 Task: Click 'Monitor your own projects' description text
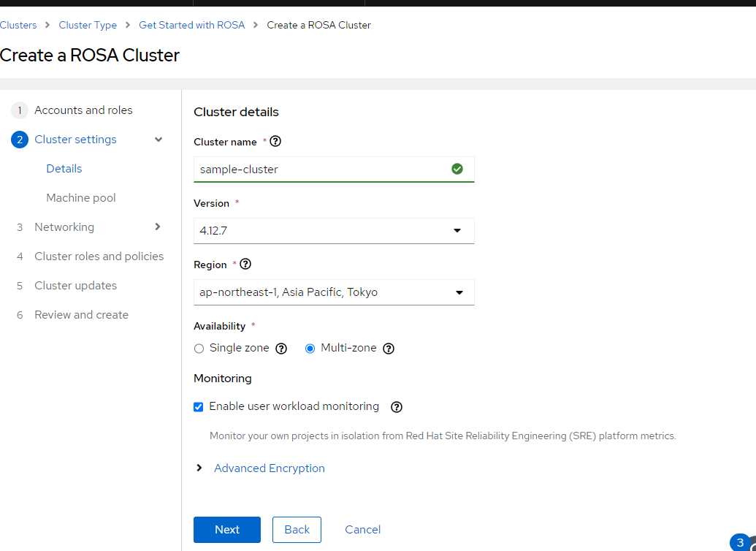pos(443,436)
